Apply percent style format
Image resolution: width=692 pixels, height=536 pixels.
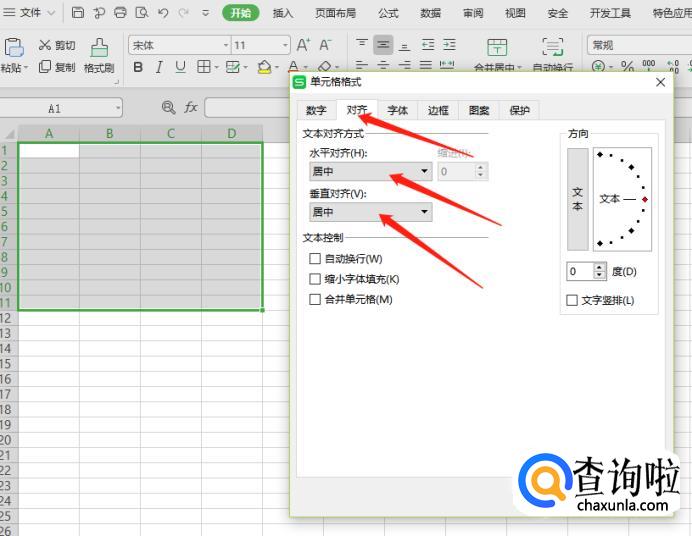click(627, 67)
